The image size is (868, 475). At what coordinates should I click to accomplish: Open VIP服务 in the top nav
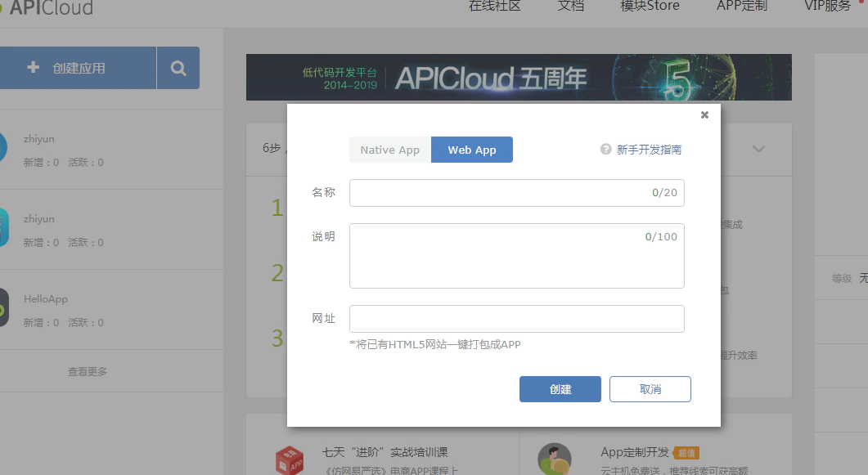tap(828, 6)
